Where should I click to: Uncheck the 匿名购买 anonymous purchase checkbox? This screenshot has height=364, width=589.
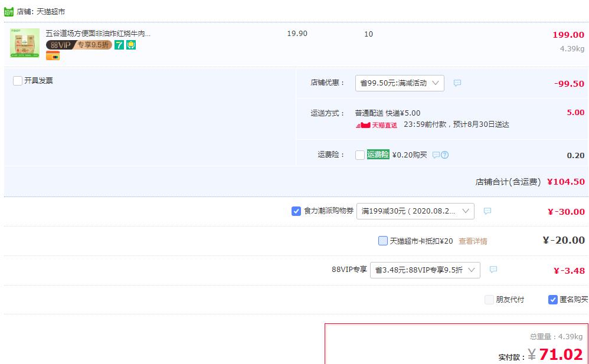(553, 299)
